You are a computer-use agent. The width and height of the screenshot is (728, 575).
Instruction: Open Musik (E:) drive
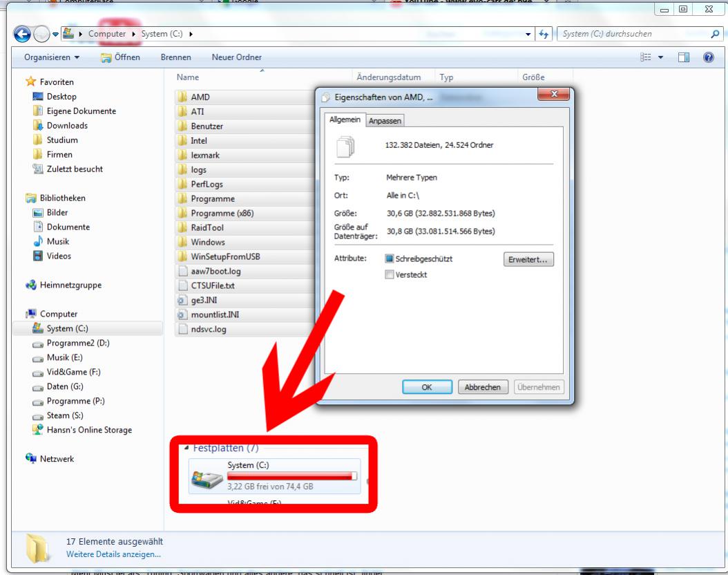tap(64, 357)
